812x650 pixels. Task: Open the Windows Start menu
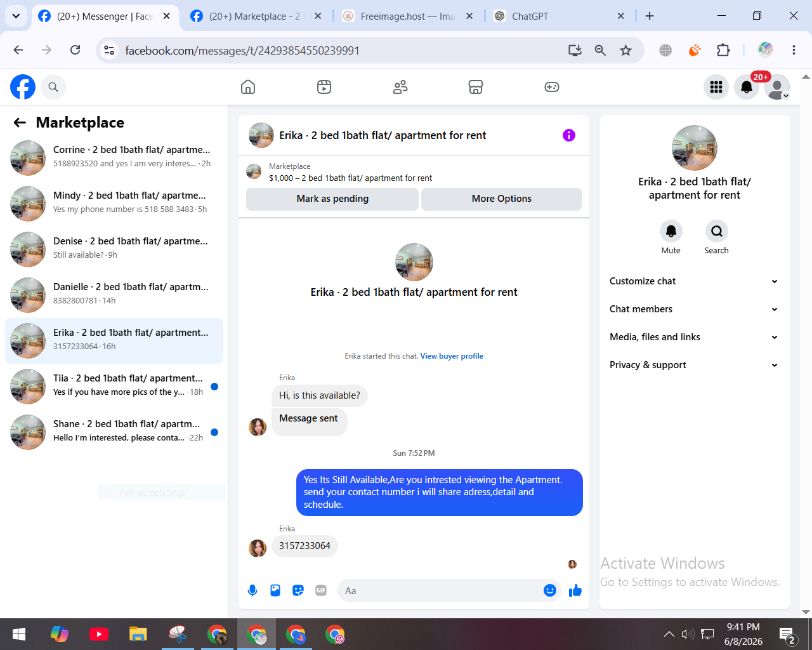click(19, 634)
